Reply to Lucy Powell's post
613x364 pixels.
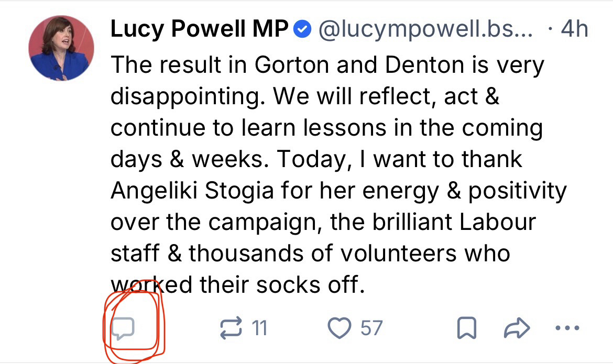[x=124, y=328]
